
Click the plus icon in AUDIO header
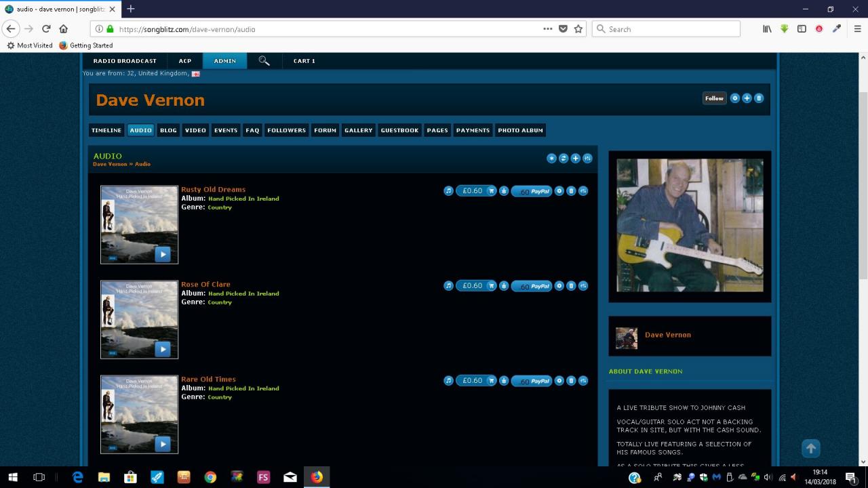tap(575, 159)
